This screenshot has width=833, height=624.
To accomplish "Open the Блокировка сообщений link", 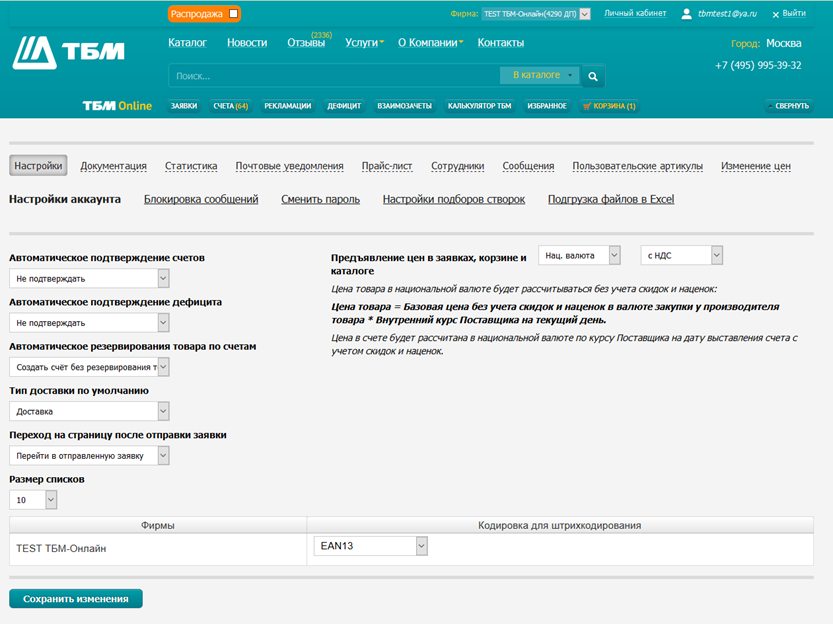I will tap(201, 199).
